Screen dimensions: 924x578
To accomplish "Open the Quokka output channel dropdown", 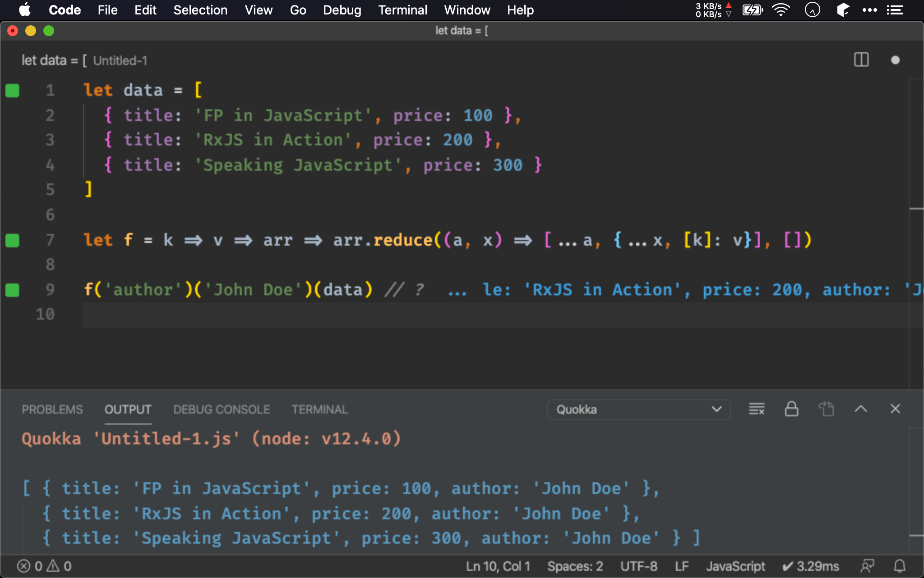I will pyautogui.click(x=638, y=410).
